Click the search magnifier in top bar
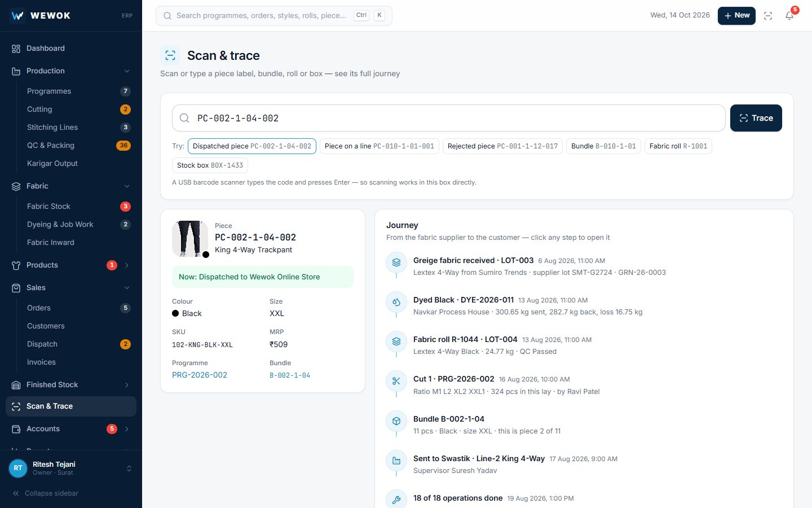Screen dimensions: 812x508 [167, 16]
